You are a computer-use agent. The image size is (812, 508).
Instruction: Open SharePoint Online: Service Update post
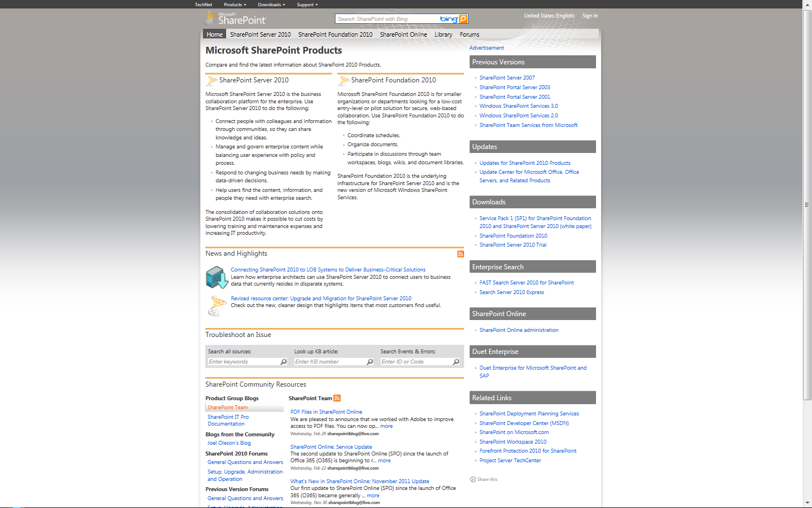[331, 447]
